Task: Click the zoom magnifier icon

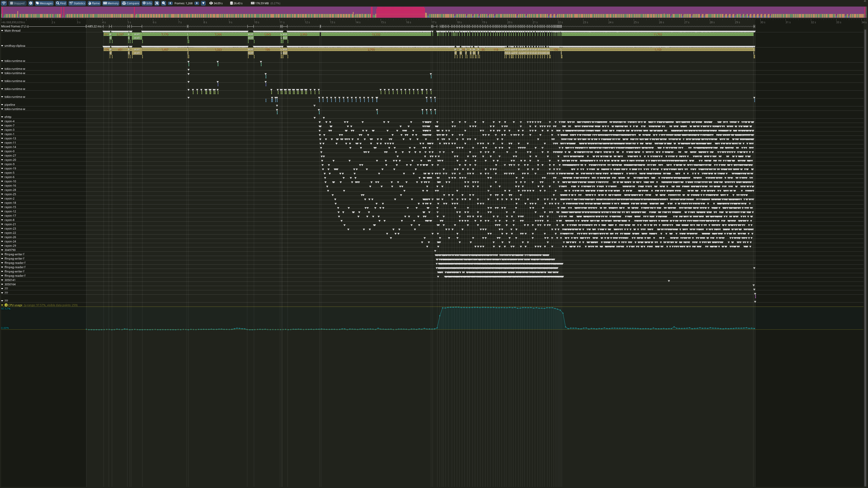Action: point(164,3)
